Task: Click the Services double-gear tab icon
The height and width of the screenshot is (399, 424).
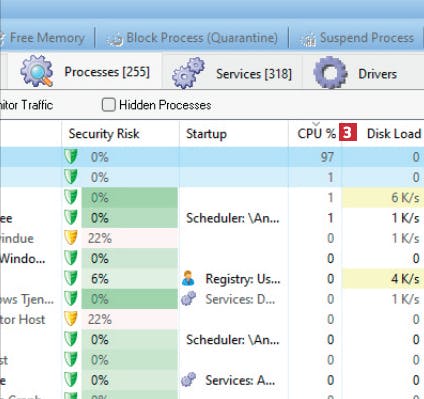Action: coord(188,73)
